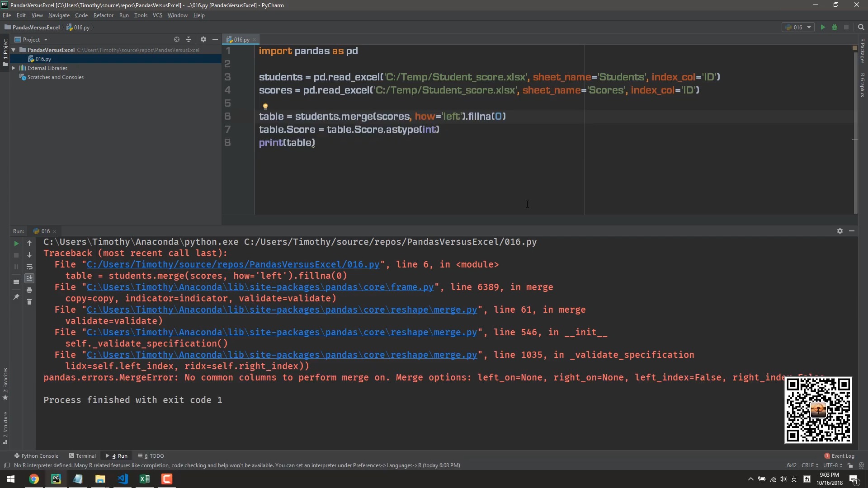Close the 016.py editor tab

255,40
